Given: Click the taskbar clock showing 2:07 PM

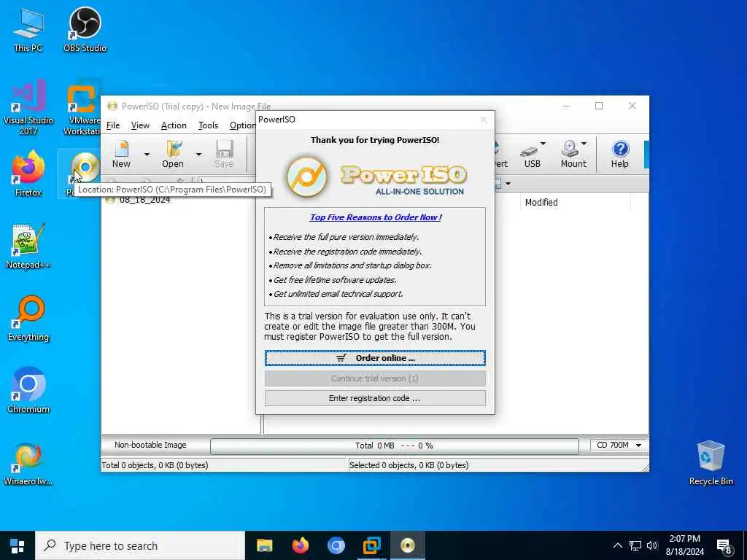Looking at the screenshot, I should [684, 545].
